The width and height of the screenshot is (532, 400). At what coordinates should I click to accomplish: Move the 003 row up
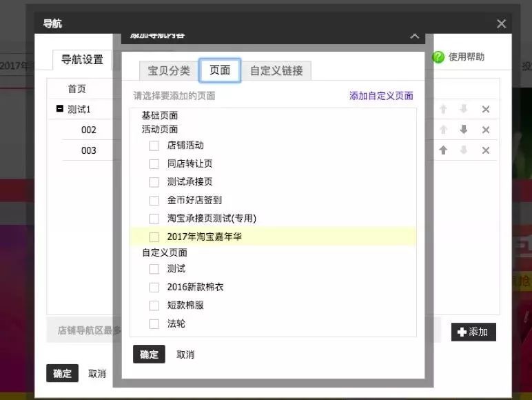[443, 150]
